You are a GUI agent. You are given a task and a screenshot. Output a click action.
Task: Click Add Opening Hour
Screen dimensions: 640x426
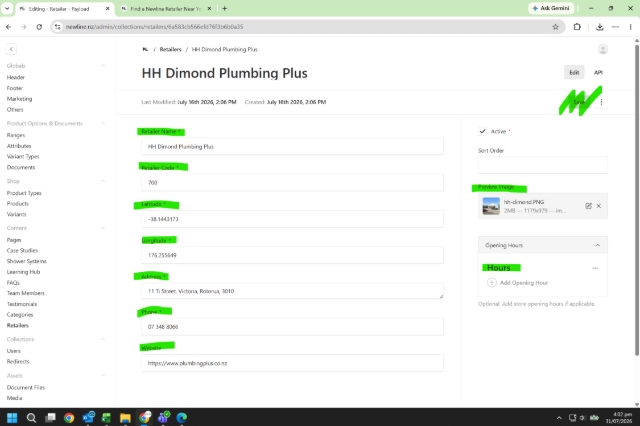point(518,283)
